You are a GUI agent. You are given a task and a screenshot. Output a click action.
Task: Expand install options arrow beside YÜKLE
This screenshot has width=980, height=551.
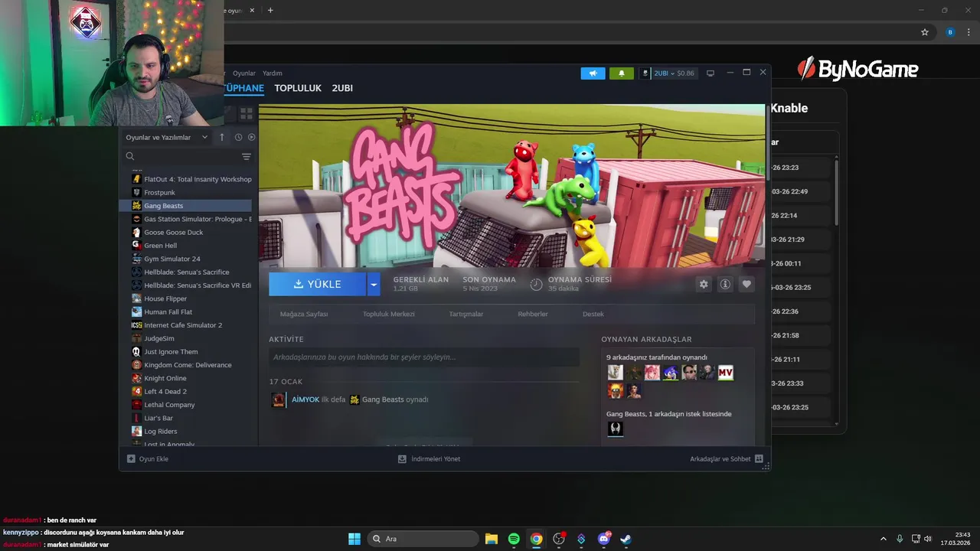(374, 284)
